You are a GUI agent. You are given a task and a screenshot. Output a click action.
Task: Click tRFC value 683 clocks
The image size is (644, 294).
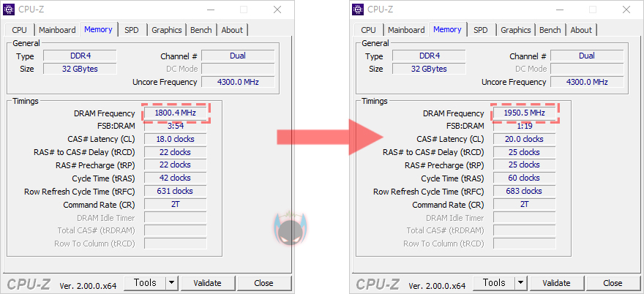(x=525, y=191)
